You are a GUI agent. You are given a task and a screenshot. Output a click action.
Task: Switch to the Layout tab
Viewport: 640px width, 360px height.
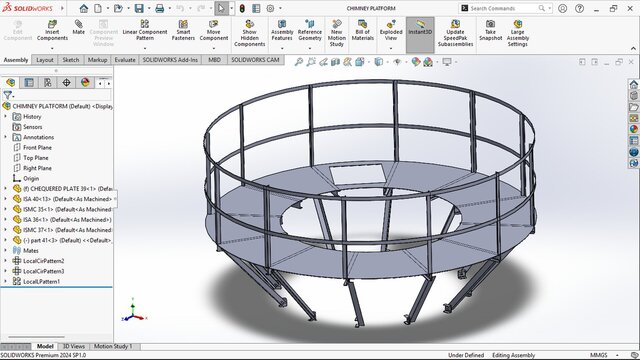click(x=45, y=60)
